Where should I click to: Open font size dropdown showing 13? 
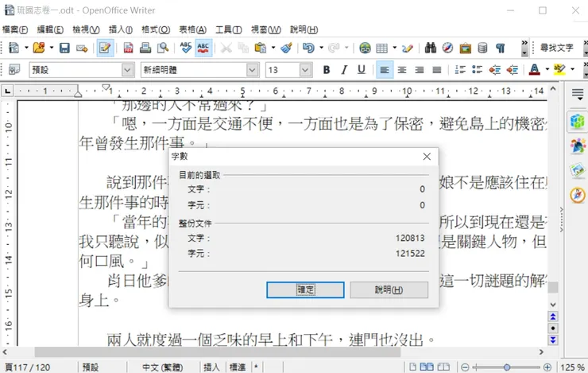click(x=306, y=70)
